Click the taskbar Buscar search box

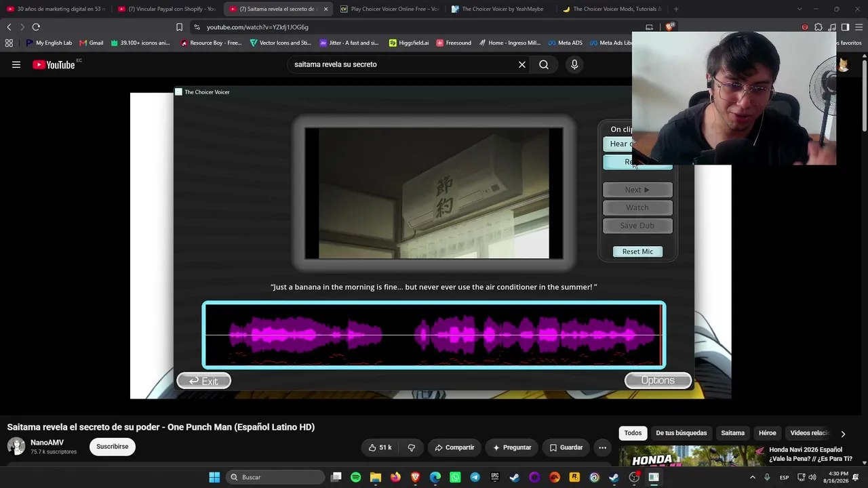275,477
